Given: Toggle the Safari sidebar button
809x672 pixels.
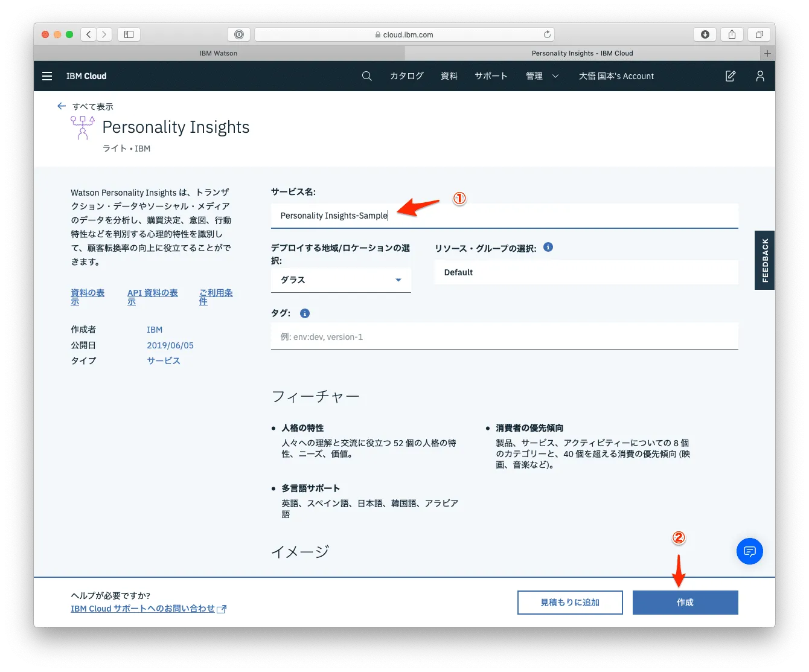Looking at the screenshot, I should pyautogui.click(x=129, y=34).
